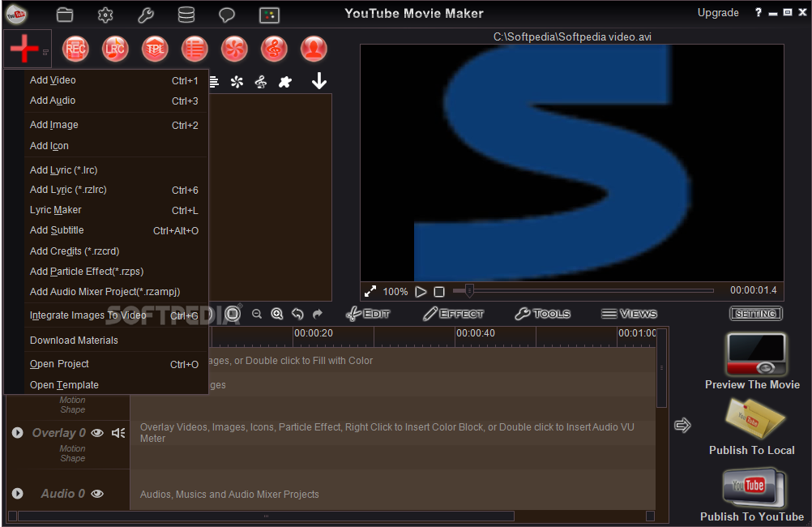812x527 pixels.
Task: Select the white particle pinwheel tab icon
Action: coord(237,82)
